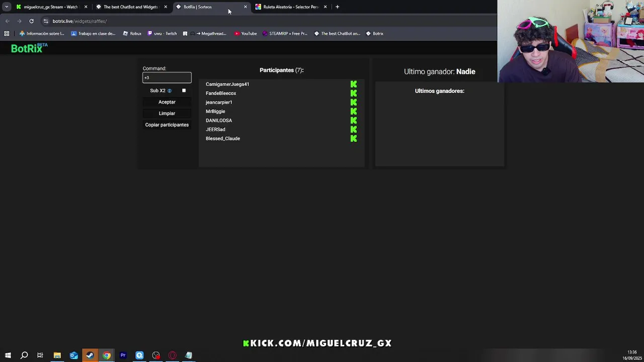Open the Trabajo en clase de... bookmark
This screenshot has height=362, width=644.
click(94, 34)
